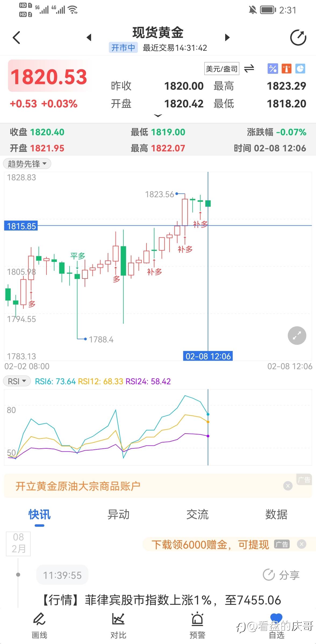Switch to the previous instrument
Image resolution: width=316 pixels, height=644 pixels.
point(89,38)
